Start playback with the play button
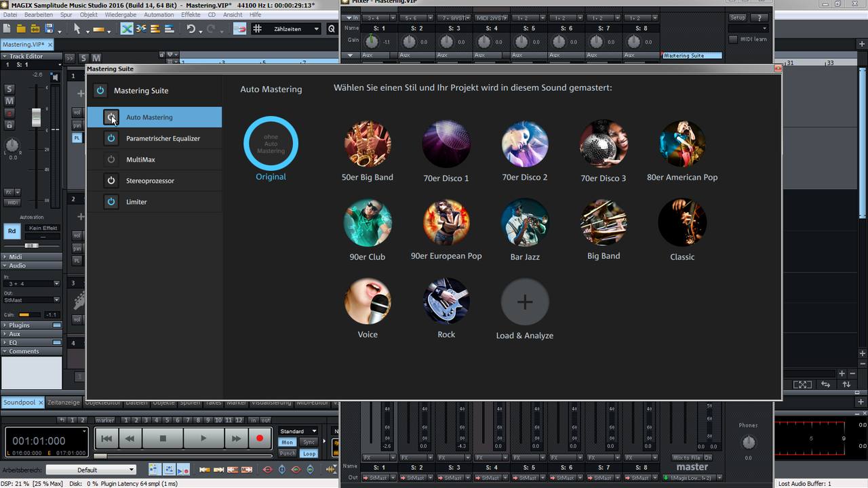 click(203, 439)
